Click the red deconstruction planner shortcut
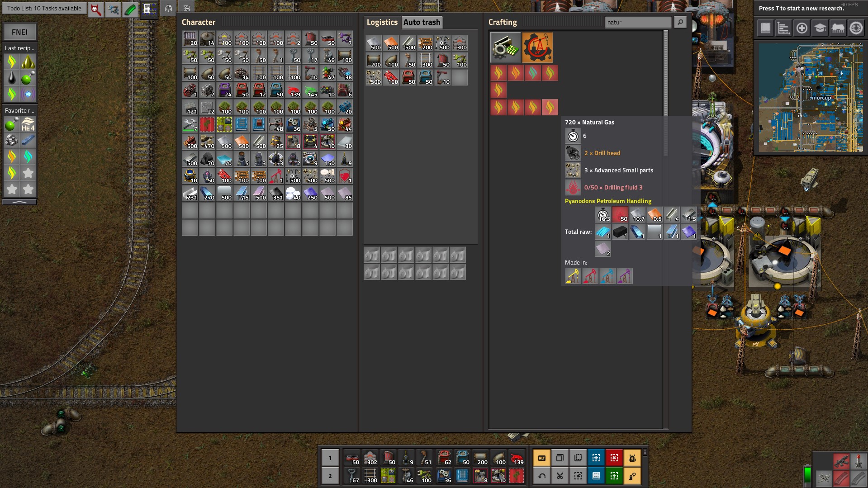Image resolution: width=868 pixels, height=488 pixels. [614, 458]
